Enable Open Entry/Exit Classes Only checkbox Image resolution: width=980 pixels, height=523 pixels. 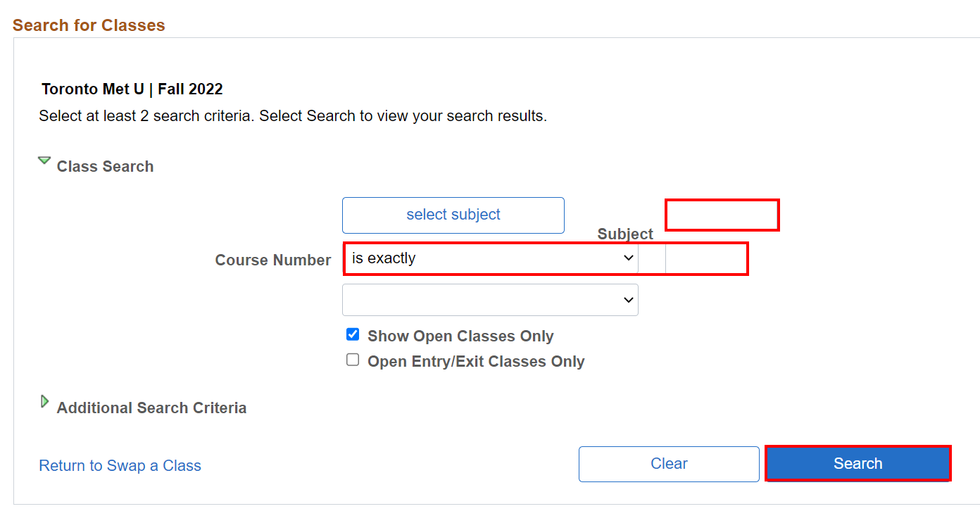point(353,360)
